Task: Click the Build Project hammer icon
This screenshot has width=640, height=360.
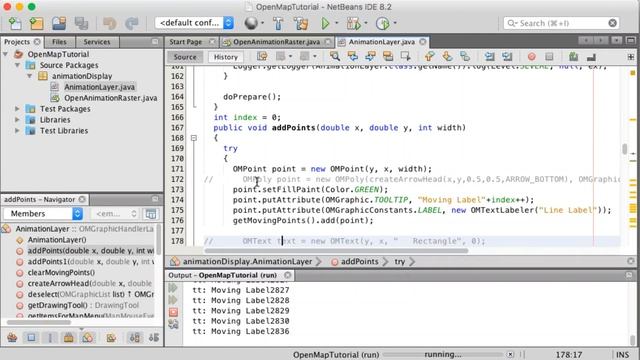Action: coord(278,23)
